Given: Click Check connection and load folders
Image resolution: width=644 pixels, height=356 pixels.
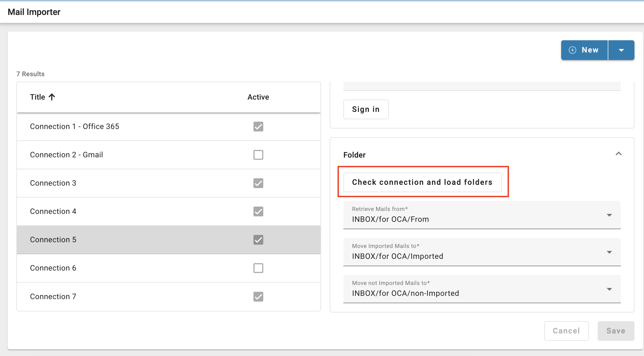Looking at the screenshot, I should (422, 182).
